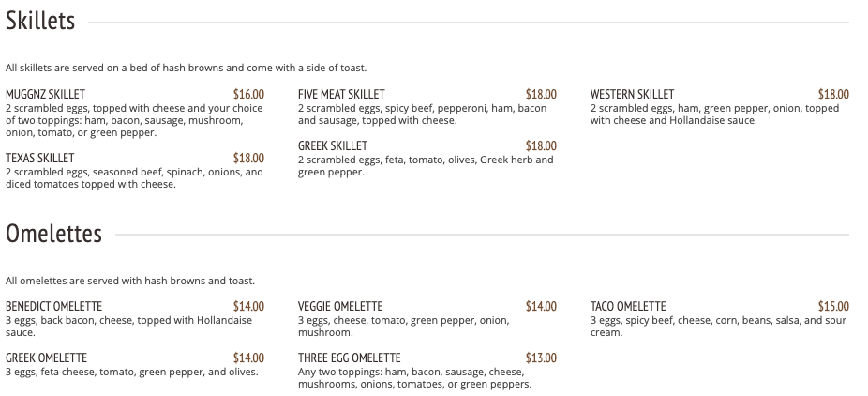Select the Muggnz Skillet item title
Image resolution: width=868 pixels, height=396 pixels.
tap(45, 95)
